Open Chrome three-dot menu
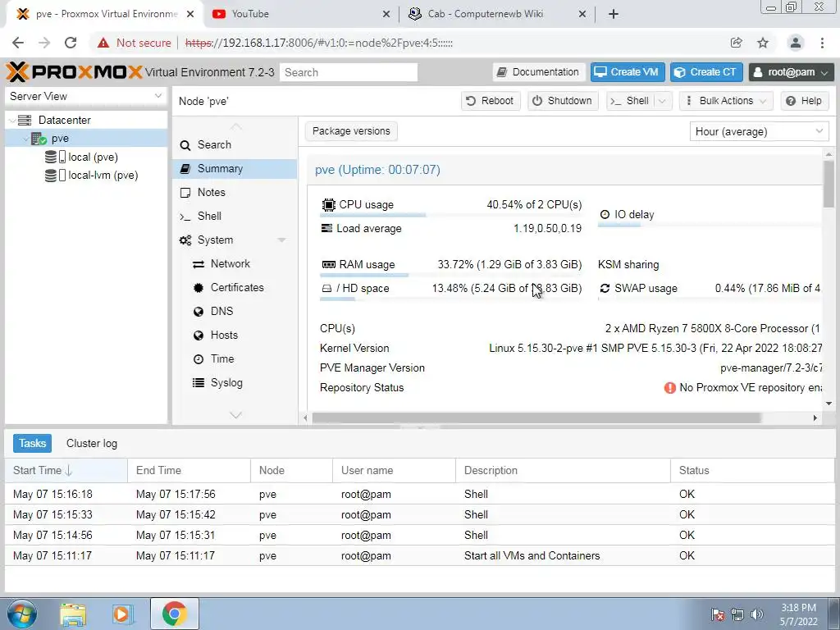The height and width of the screenshot is (630, 840). (x=822, y=43)
